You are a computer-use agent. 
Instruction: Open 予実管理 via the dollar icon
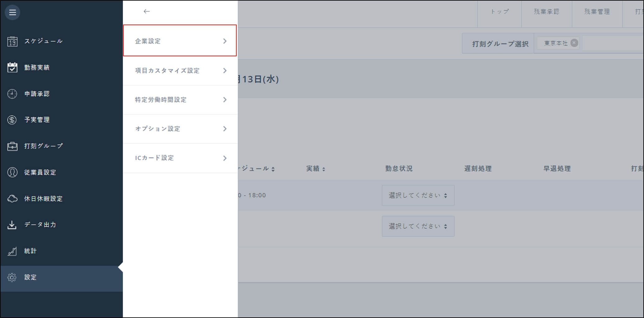click(12, 120)
